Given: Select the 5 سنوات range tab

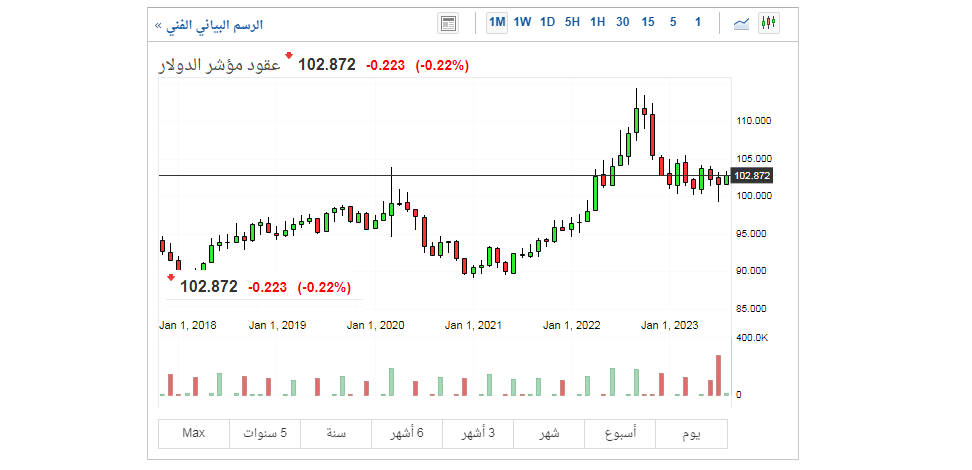Looking at the screenshot, I should 265,433.
